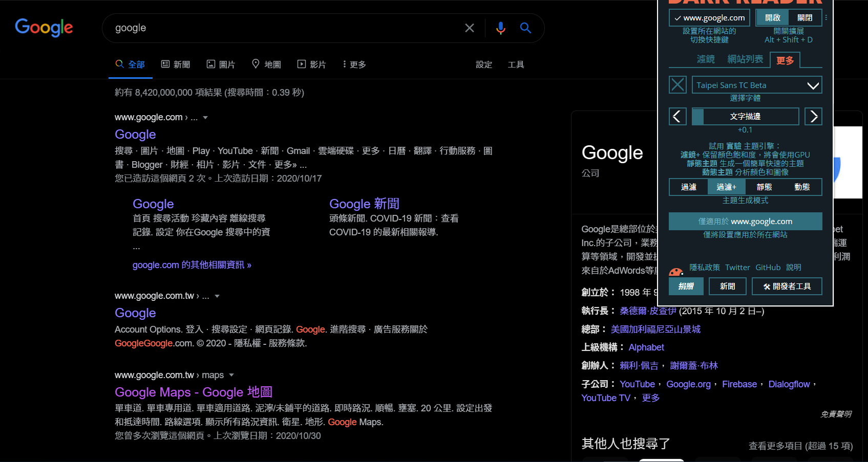Image resolution: width=868 pixels, height=462 pixels.
Task: Open Taipei Sans TC Beta font dropdown
Action: click(x=757, y=85)
